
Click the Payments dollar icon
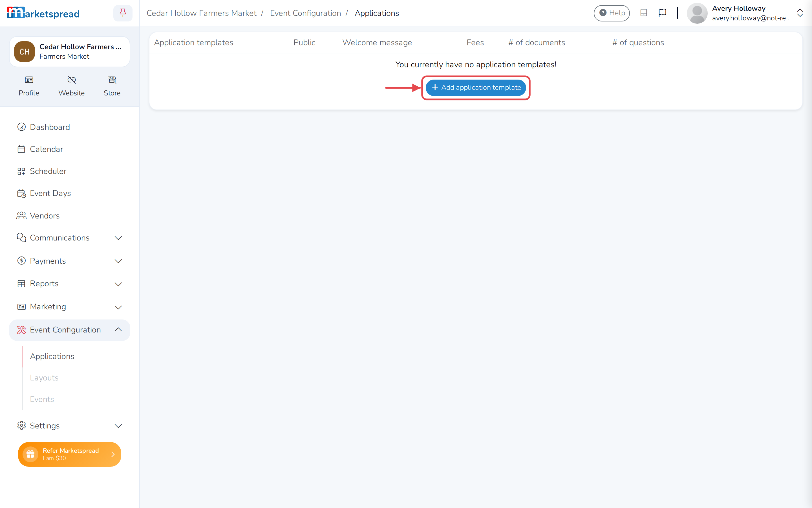point(21,261)
